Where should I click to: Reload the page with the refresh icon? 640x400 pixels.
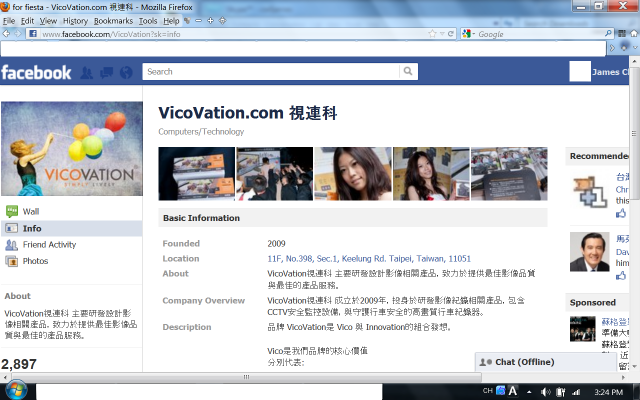pyautogui.click(x=451, y=34)
